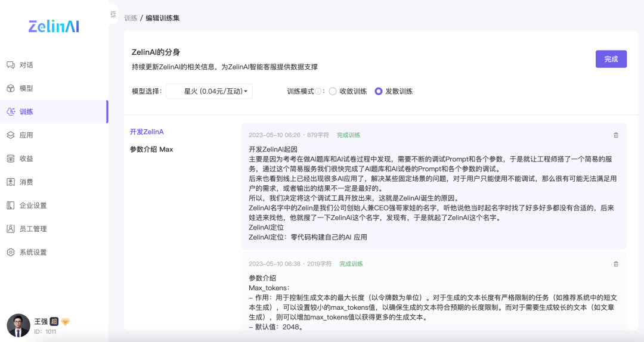Delete the 879字符 training entry via trash icon
644x342 pixels.
(x=615, y=135)
